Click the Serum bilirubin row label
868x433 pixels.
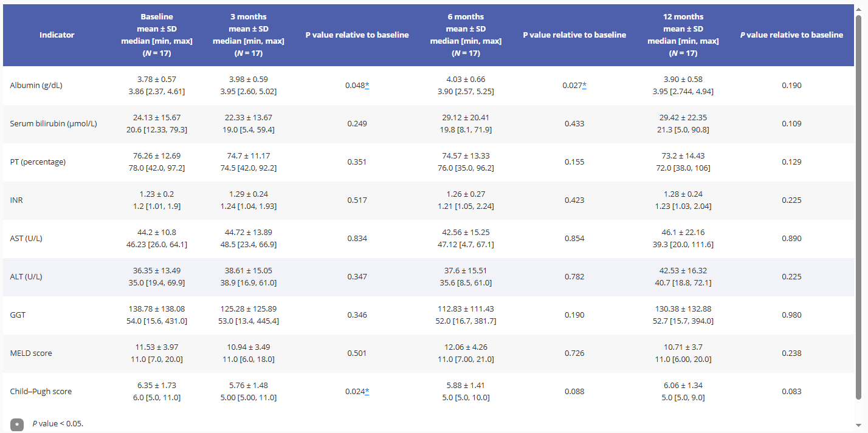click(53, 124)
